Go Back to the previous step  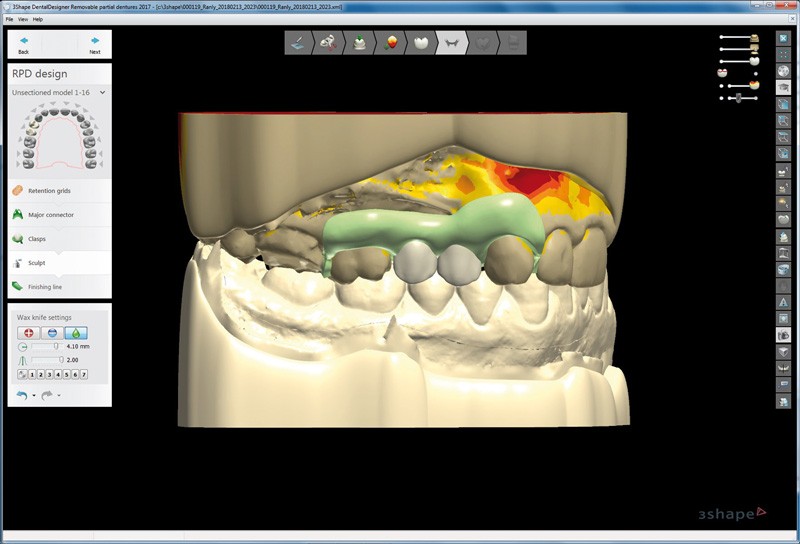23,45
